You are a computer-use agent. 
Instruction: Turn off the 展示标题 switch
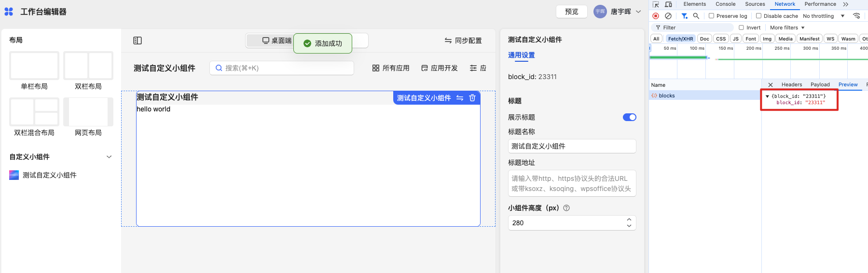tap(629, 117)
